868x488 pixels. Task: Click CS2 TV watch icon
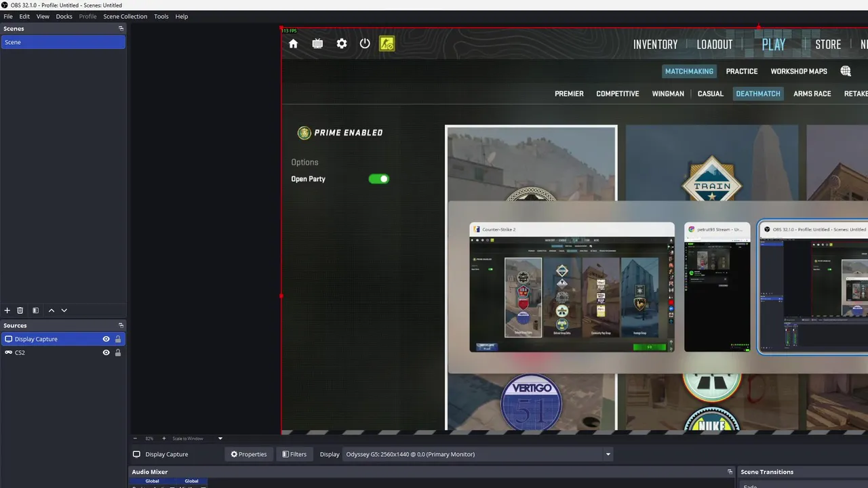pyautogui.click(x=317, y=43)
